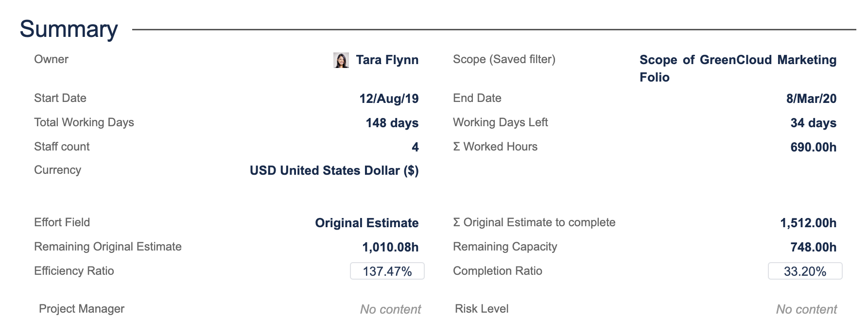868x334 pixels.
Task: Click the USD United States Dollar currency value
Action: [x=334, y=170]
